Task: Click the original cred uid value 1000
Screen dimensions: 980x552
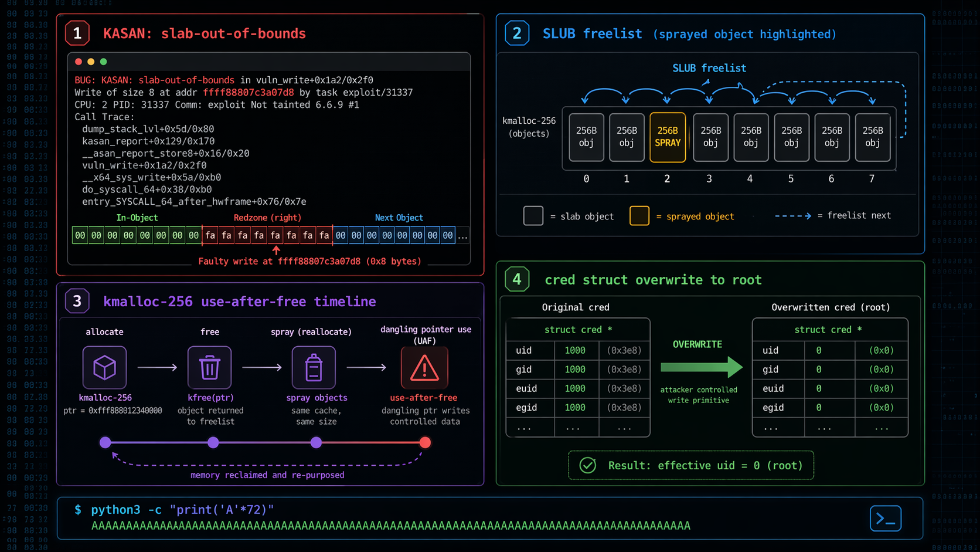Action: tap(575, 350)
